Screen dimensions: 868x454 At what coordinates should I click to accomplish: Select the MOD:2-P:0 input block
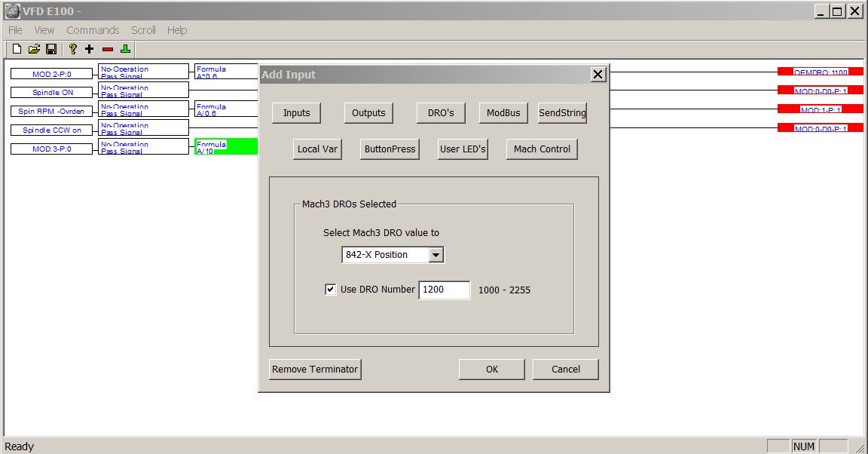51,74
